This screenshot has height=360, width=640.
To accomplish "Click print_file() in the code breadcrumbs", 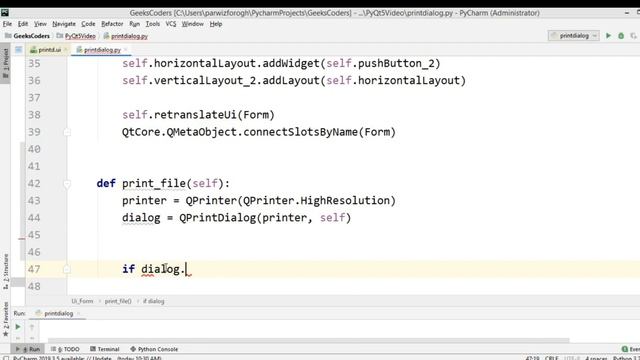I will (118, 301).
